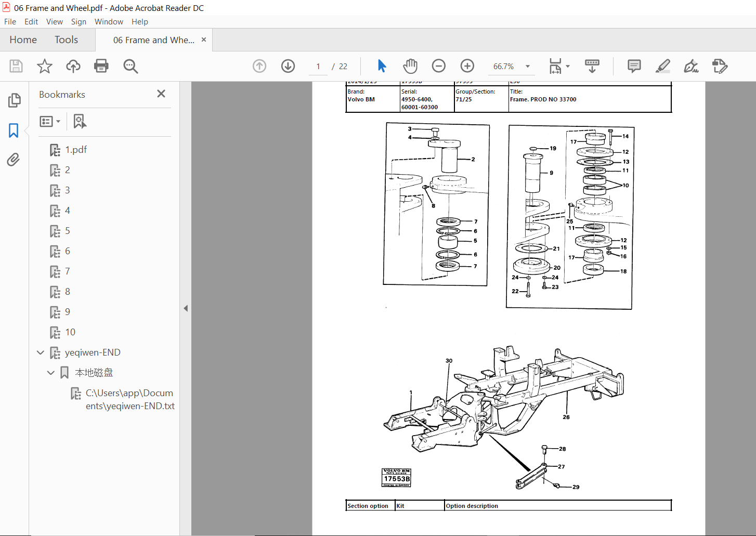756x536 pixels.
Task: Go to bookmark 9
Action: pyautogui.click(x=68, y=312)
